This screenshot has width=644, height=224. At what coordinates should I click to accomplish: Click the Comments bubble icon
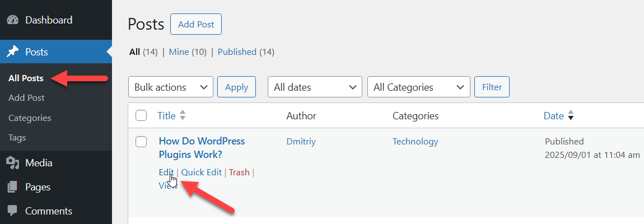[13, 211]
